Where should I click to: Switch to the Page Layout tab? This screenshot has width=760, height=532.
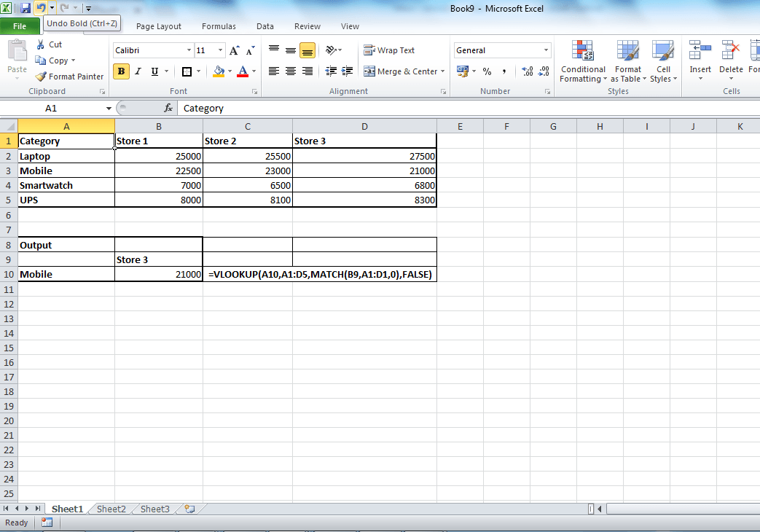(x=159, y=26)
